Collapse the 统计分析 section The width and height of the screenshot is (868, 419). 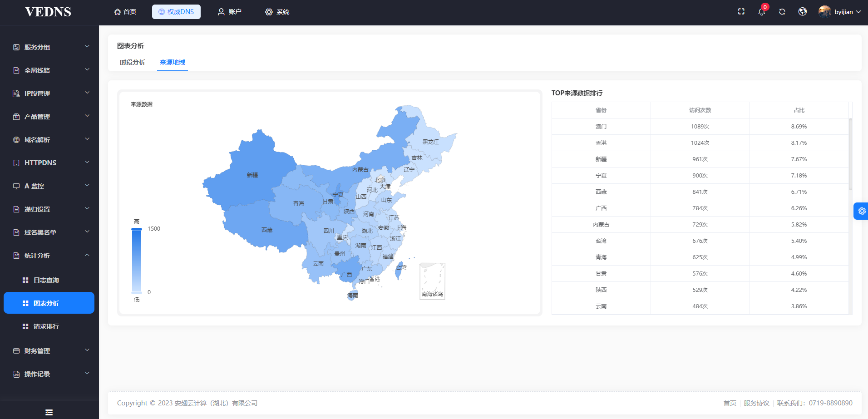(x=87, y=255)
